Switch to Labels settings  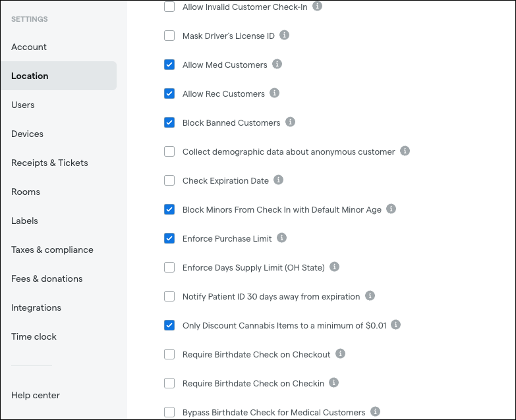coord(24,221)
